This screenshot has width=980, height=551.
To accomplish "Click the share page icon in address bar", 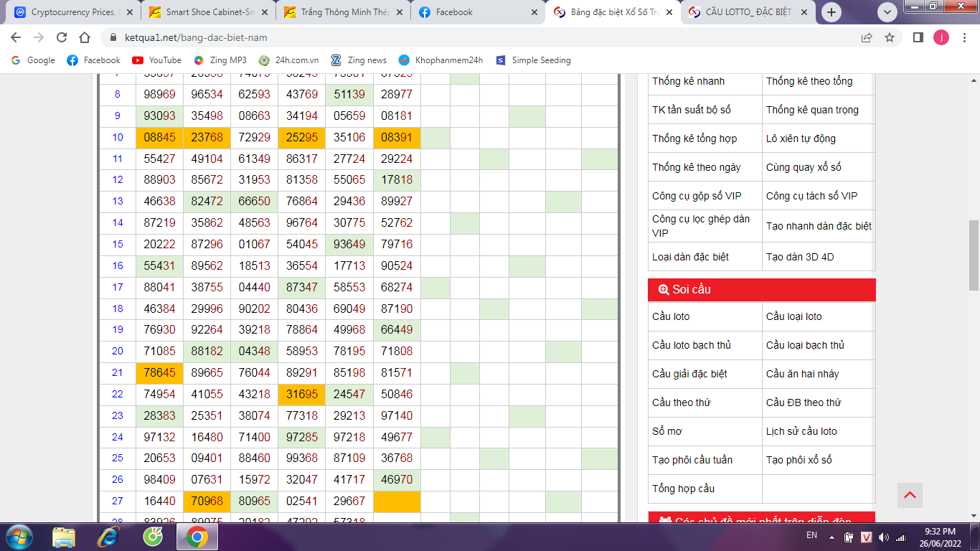I will point(867,37).
